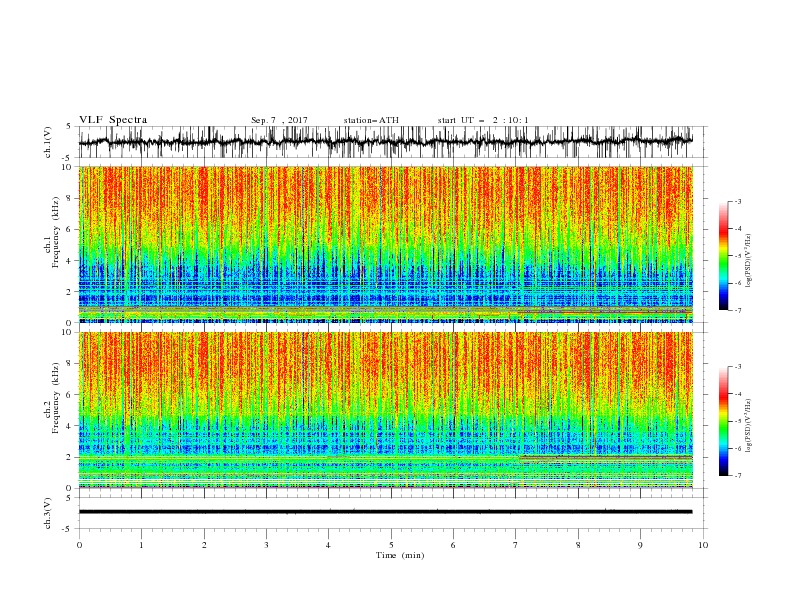Click the ch.1 frequency axis "8" tick label
This screenshot has height=612, width=792.
pyautogui.click(x=69, y=198)
